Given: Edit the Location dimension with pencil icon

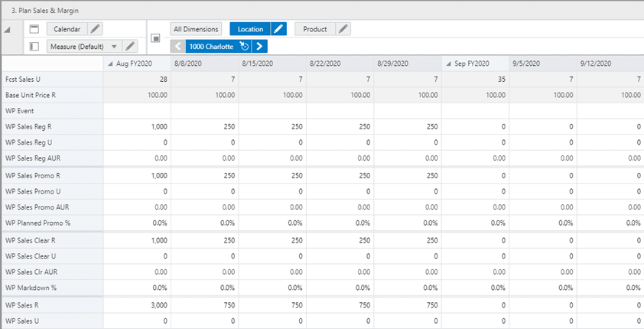Looking at the screenshot, I should [x=278, y=29].
